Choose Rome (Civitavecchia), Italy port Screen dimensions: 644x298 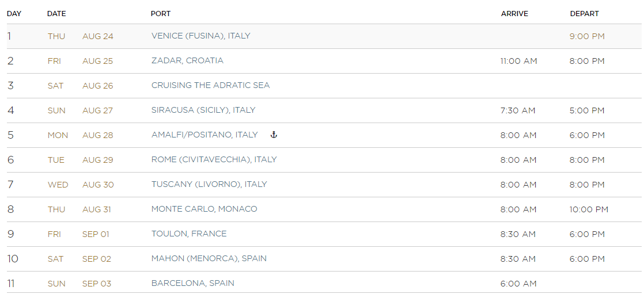(214, 159)
